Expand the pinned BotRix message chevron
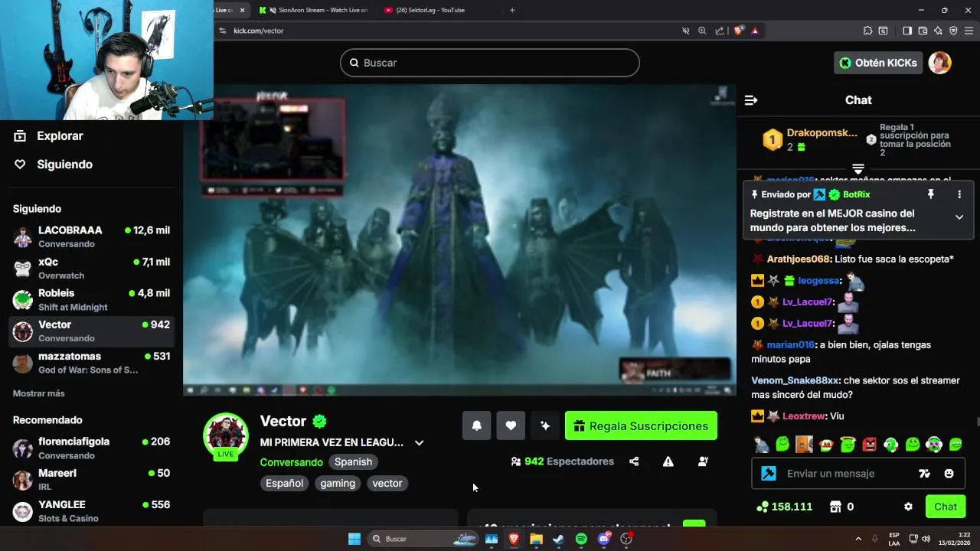The image size is (980, 551). point(959,217)
